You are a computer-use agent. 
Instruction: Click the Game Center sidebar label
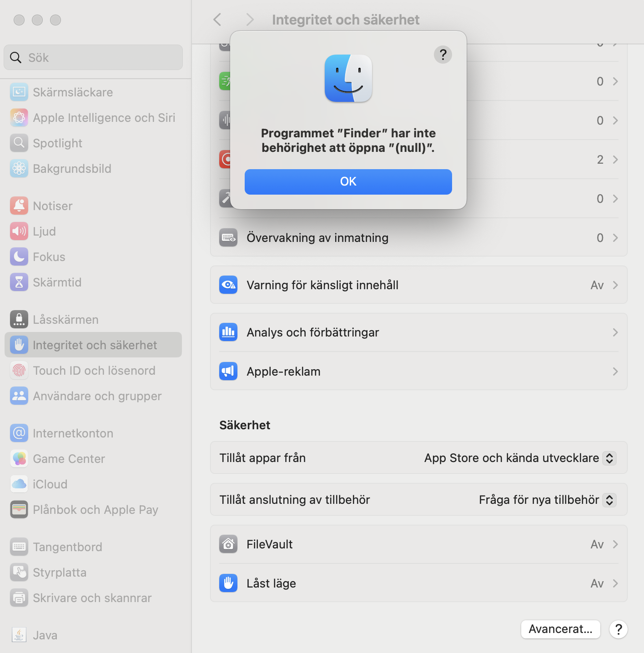[x=69, y=459]
